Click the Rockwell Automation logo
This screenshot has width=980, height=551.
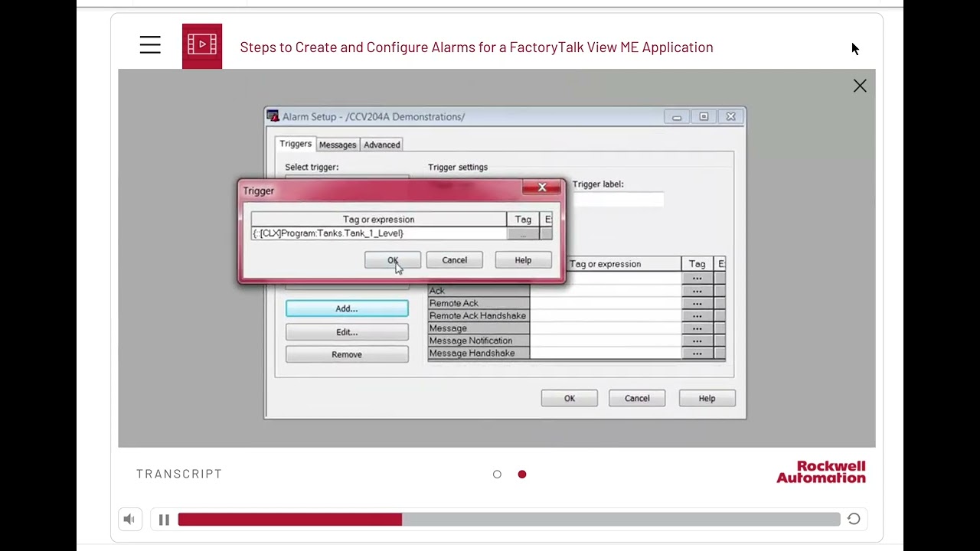(821, 471)
